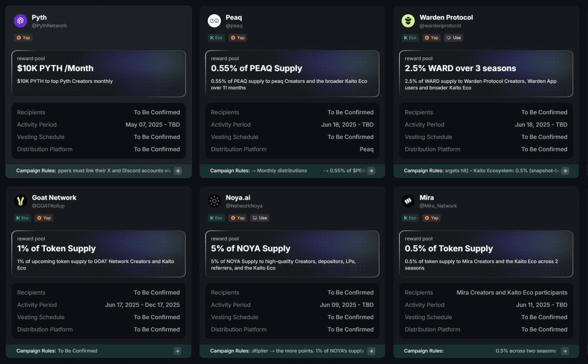The image size is (588, 364).
Task: Click the Use tag on Warden Protocol card
Action: (x=453, y=38)
